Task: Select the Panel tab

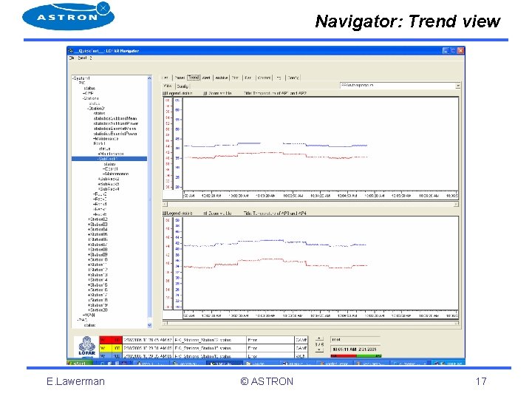Action: (x=180, y=78)
